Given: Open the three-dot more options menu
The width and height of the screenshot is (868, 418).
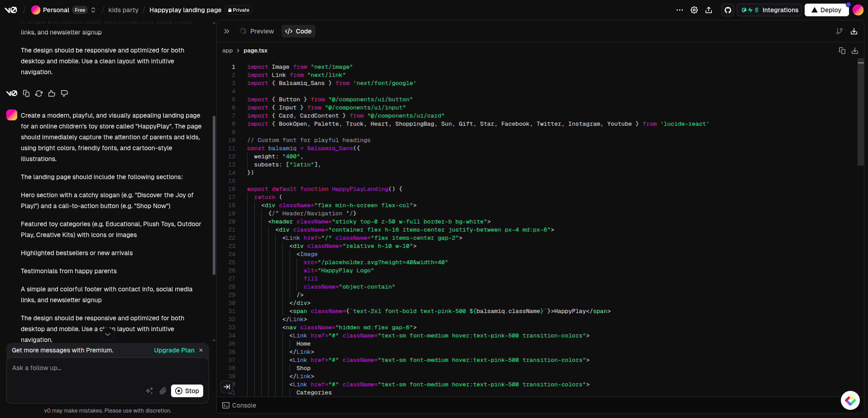Looking at the screenshot, I should point(680,10).
